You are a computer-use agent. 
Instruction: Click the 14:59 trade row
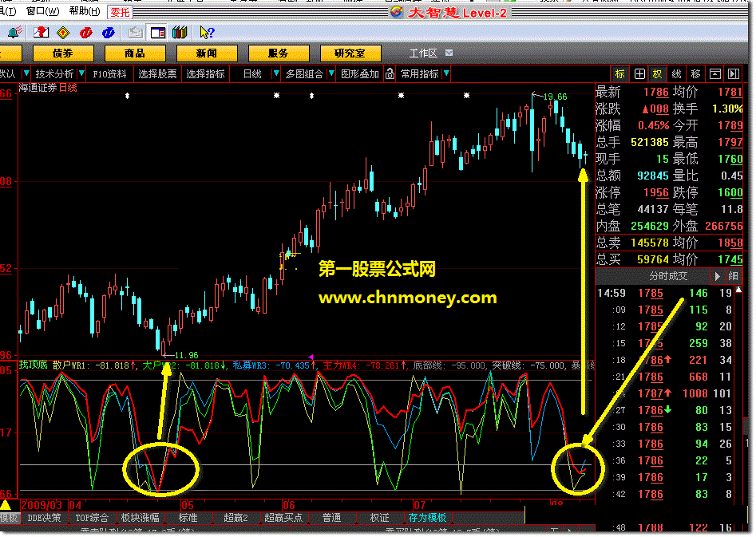click(665, 293)
